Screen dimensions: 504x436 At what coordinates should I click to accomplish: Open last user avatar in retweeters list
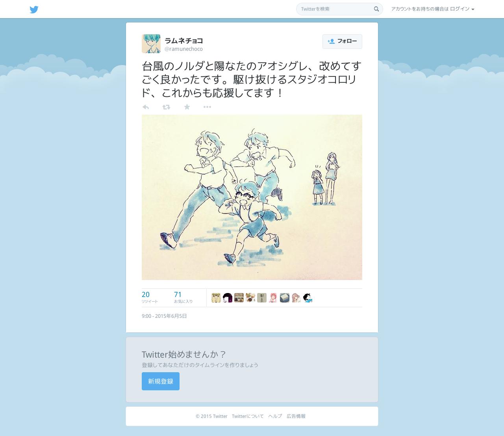[x=308, y=298]
